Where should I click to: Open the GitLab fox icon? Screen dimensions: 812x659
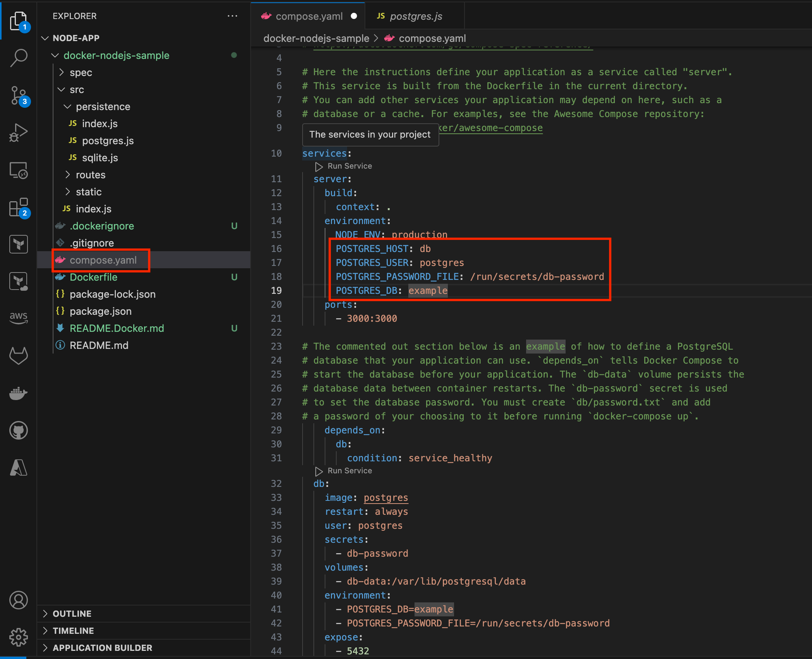[x=18, y=355]
